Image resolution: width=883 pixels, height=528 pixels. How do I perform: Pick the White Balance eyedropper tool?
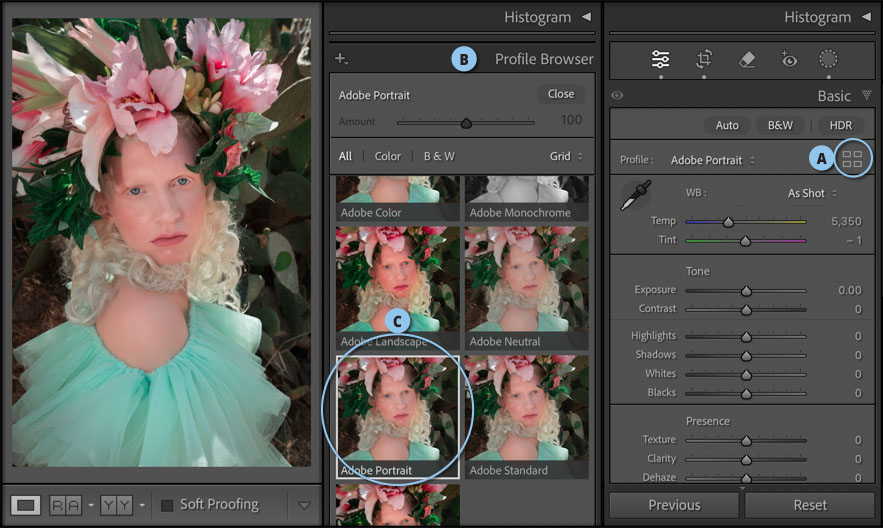tap(636, 195)
